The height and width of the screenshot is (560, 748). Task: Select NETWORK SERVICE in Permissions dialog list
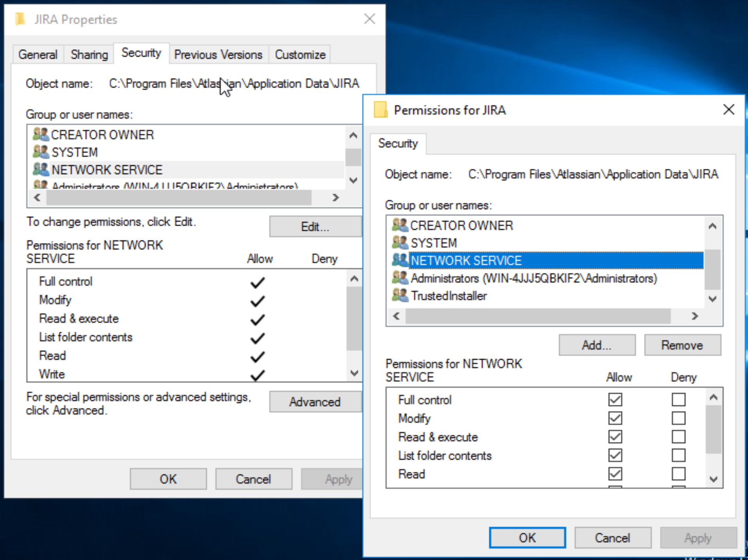click(x=548, y=260)
